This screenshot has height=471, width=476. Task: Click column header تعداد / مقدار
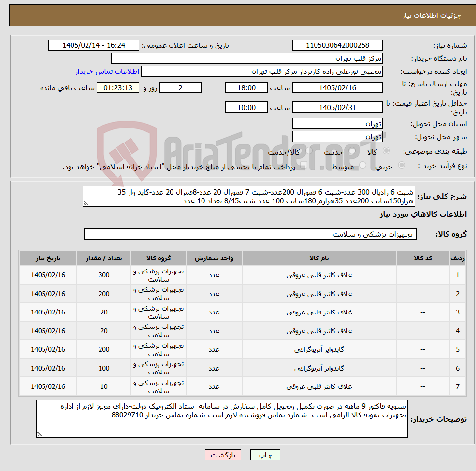pos(104,258)
